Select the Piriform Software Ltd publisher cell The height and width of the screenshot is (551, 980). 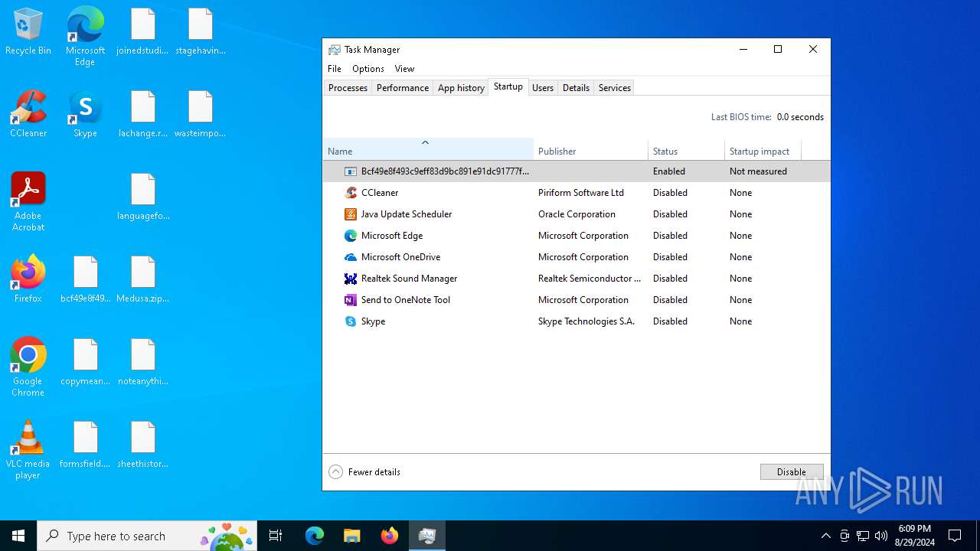pos(581,193)
